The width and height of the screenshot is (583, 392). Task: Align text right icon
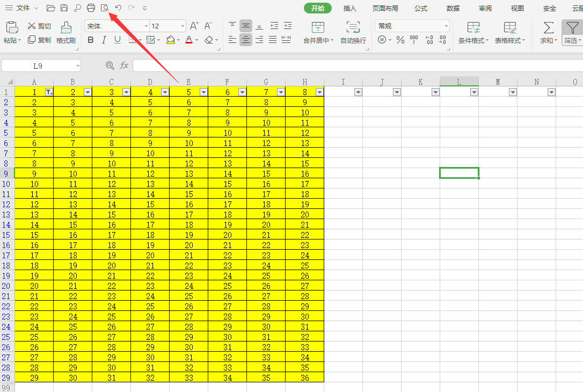pos(259,39)
